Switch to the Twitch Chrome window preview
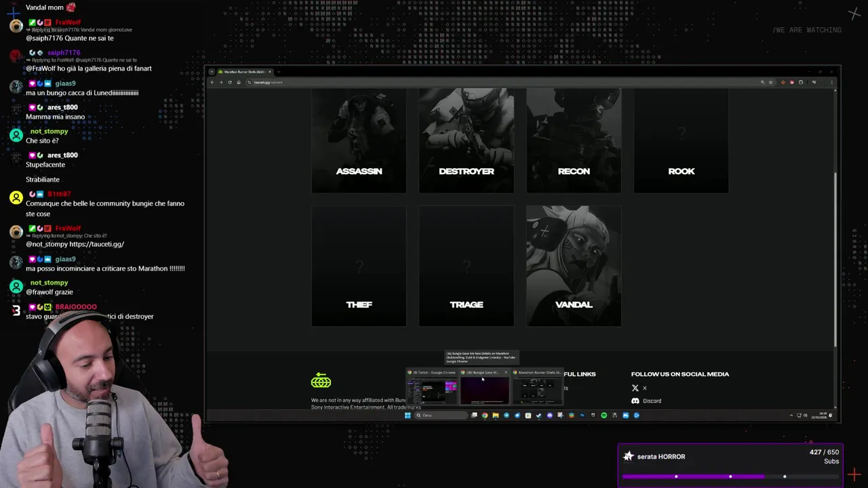Screen dimensions: 868x488 coord(432,386)
